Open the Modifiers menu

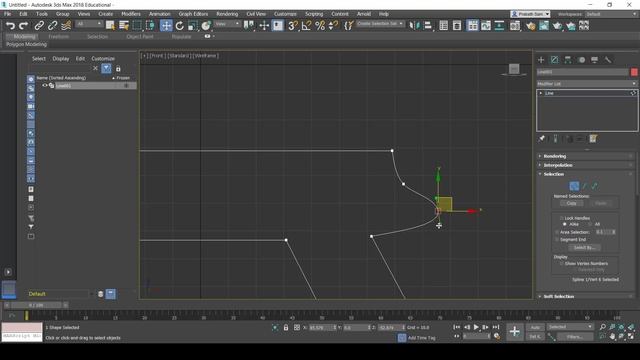pos(131,14)
